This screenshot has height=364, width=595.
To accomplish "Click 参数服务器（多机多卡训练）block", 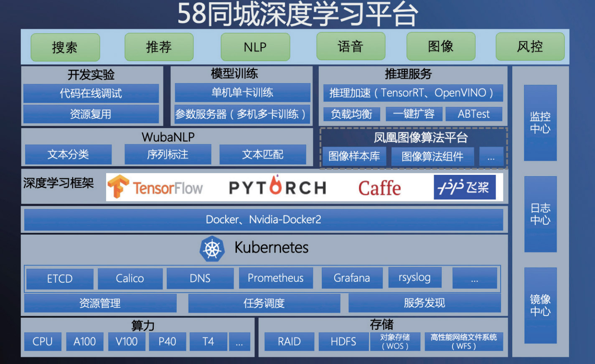I will 242,114.
